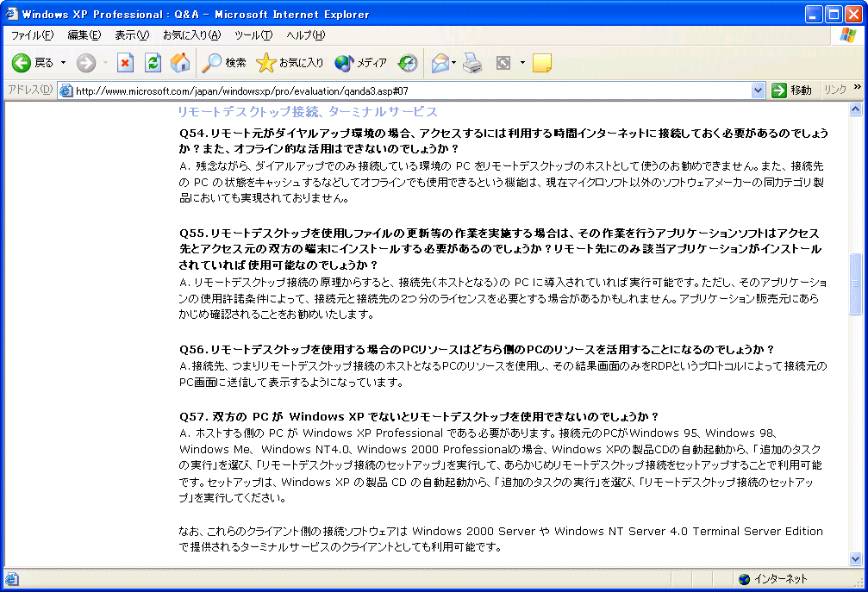
Task: Close the Internet Explorer window
Action: coord(854,15)
